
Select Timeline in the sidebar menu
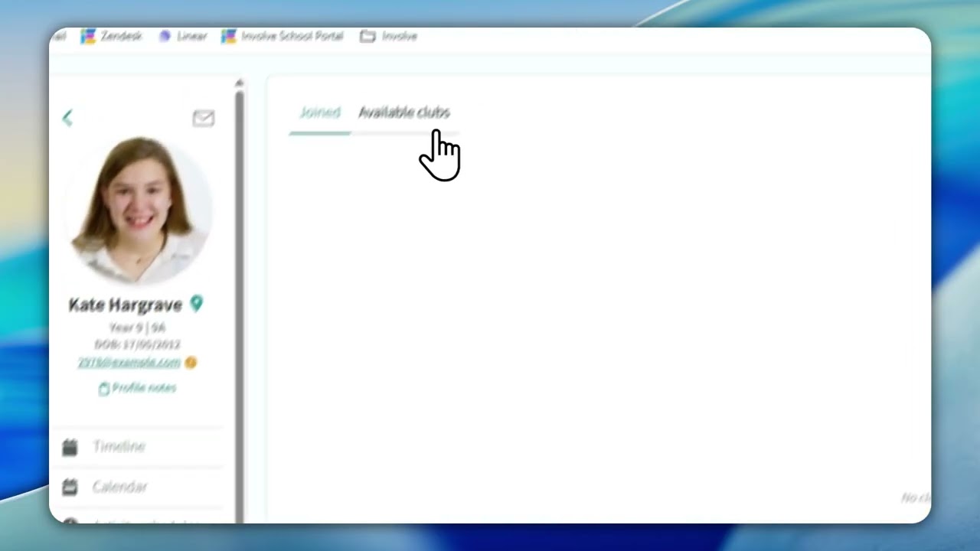(119, 446)
